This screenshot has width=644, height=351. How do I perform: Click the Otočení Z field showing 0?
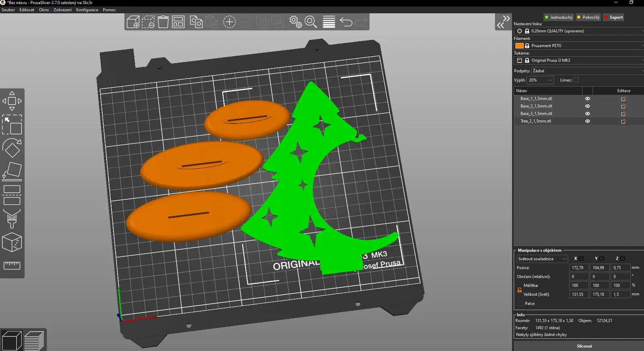click(x=621, y=277)
